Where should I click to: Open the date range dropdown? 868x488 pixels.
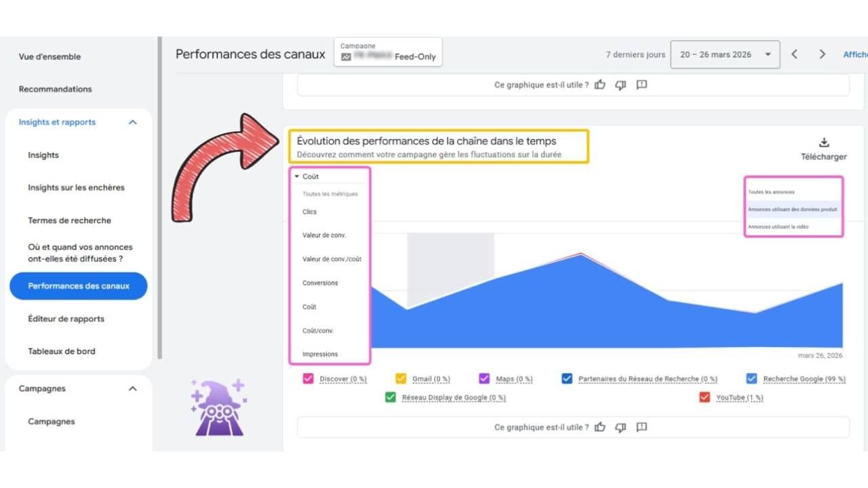pos(724,54)
